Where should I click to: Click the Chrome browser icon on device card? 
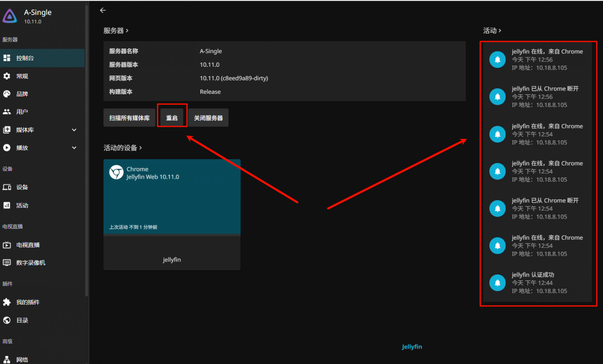(116, 172)
